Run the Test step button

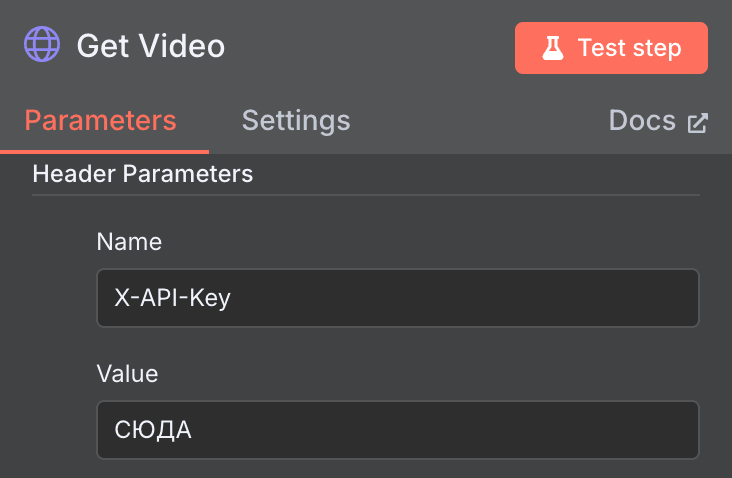point(611,48)
